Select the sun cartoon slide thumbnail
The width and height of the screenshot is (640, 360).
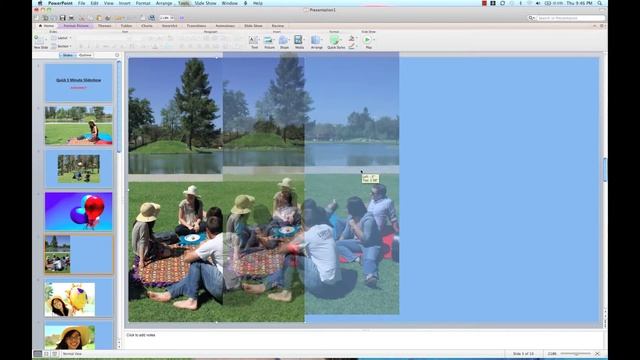point(78,298)
